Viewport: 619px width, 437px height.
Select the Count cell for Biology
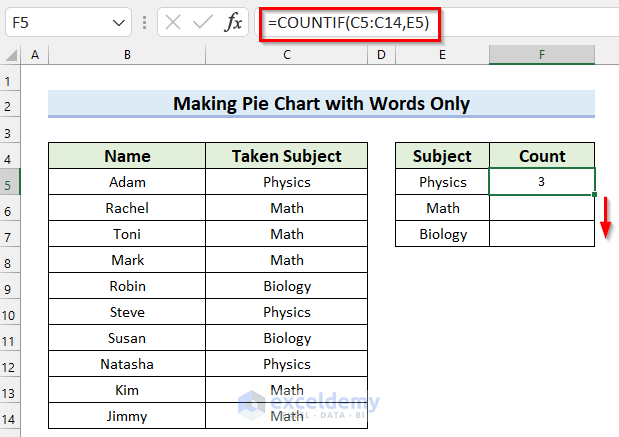pyautogui.click(x=542, y=234)
